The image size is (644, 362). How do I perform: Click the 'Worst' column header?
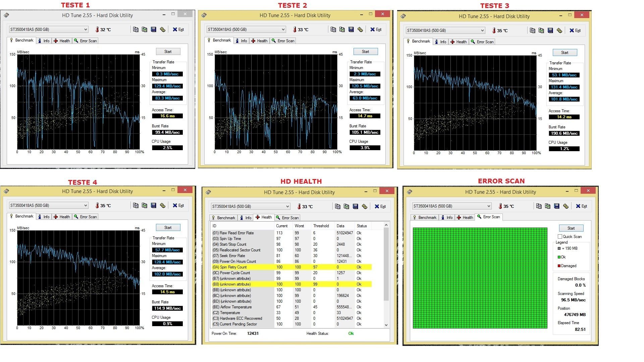click(302, 226)
